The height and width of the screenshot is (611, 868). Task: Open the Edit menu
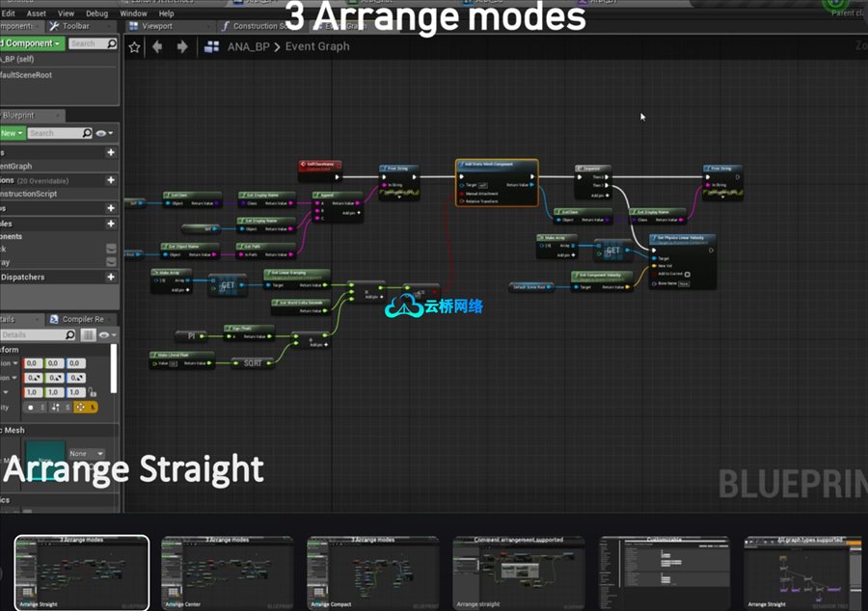click(x=9, y=13)
